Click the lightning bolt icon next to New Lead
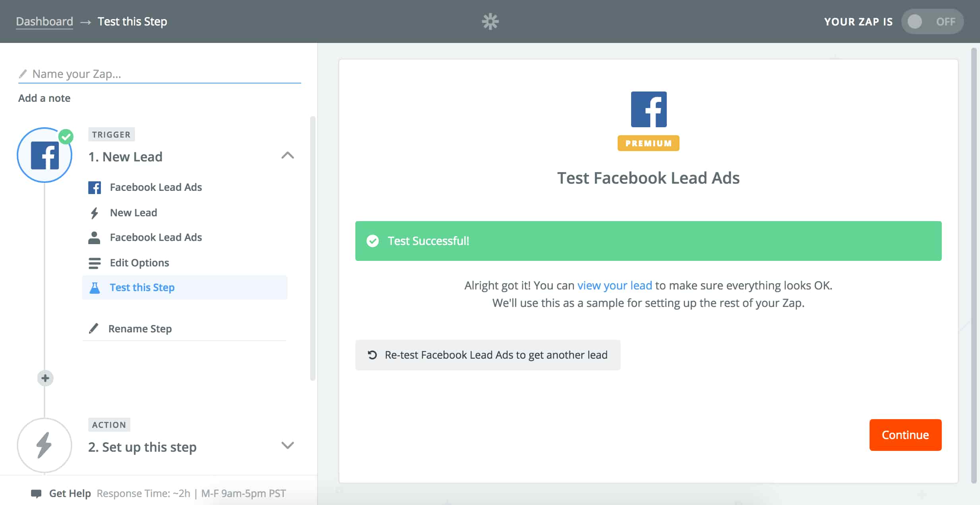This screenshot has width=980, height=505. point(94,213)
